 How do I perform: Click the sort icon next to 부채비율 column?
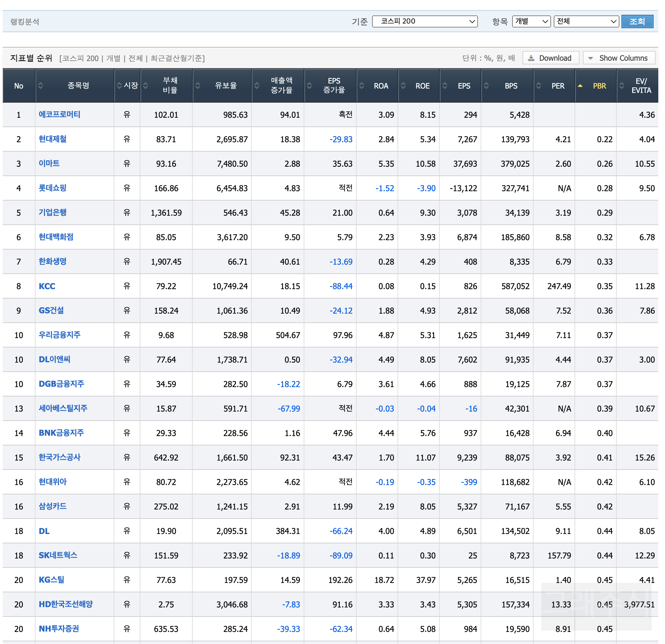pyautogui.click(x=145, y=86)
